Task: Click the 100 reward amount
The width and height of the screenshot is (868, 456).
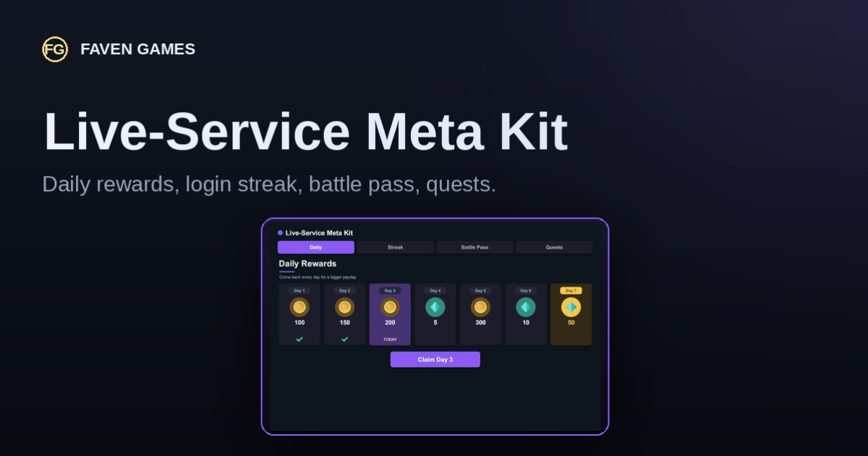Action: tap(299, 323)
